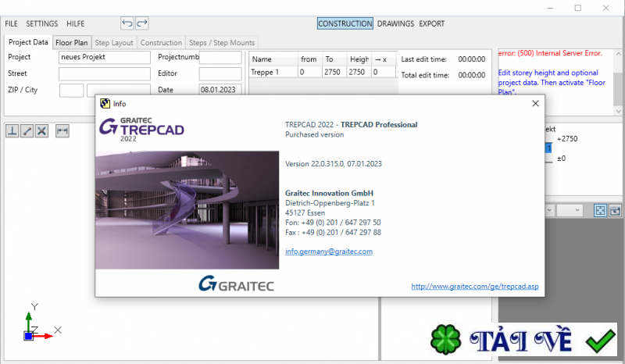The image size is (625, 364).
Task: Open the graitec.com trepcad website link
Action: coord(475,286)
